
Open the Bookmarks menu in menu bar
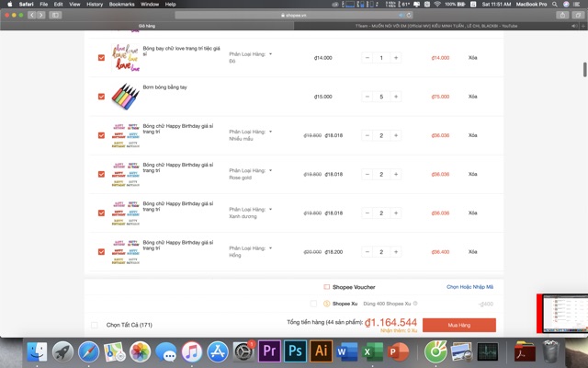point(121,4)
